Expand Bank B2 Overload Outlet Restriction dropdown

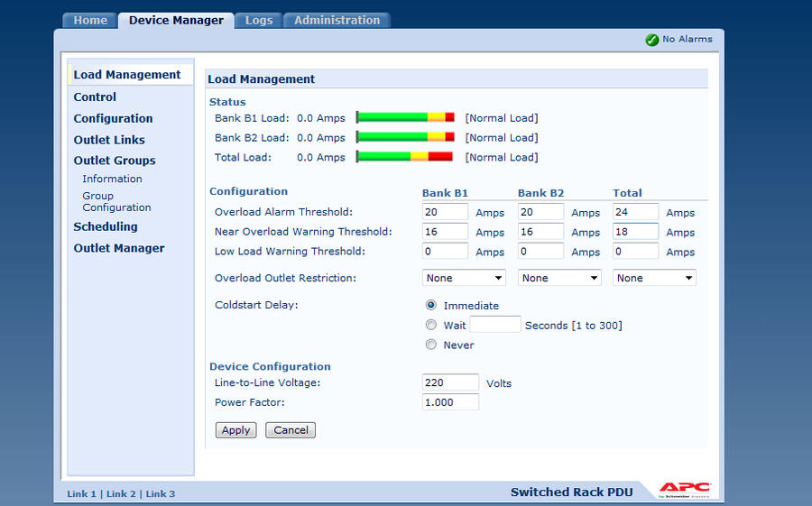pyautogui.click(x=559, y=278)
